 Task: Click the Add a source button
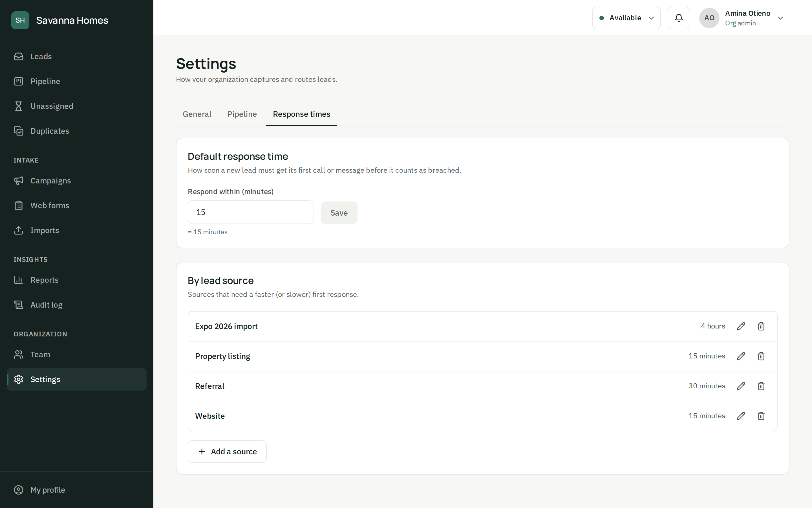pyautogui.click(x=227, y=452)
